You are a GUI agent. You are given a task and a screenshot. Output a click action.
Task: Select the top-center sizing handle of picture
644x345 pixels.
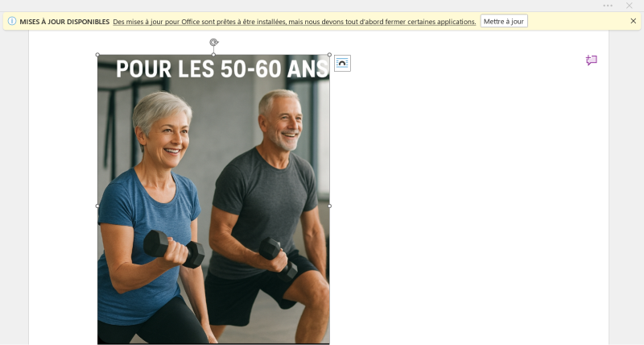(213, 55)
